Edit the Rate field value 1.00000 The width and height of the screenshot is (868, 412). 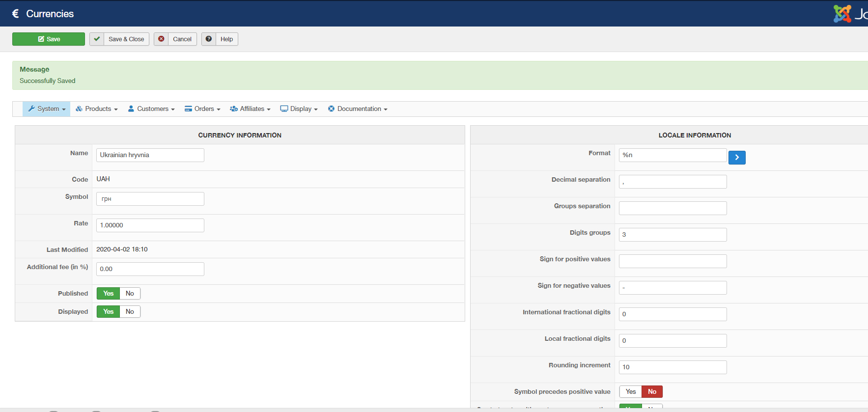pos(150,225)
